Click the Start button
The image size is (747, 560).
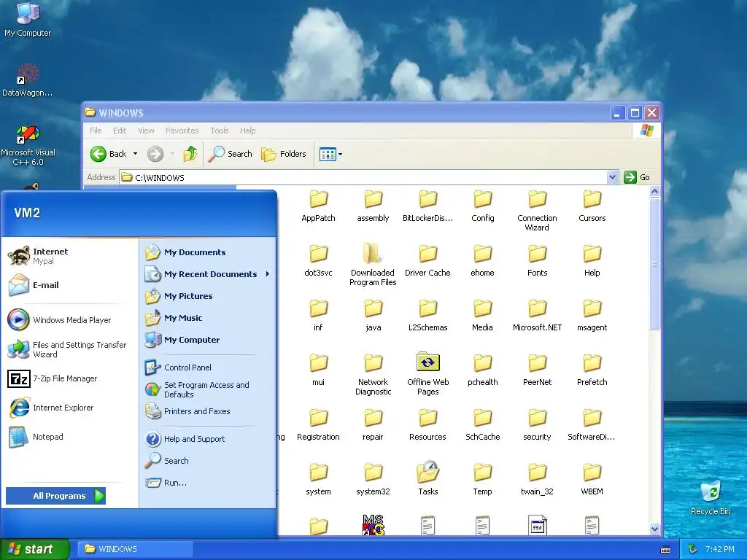click(35, 549)
